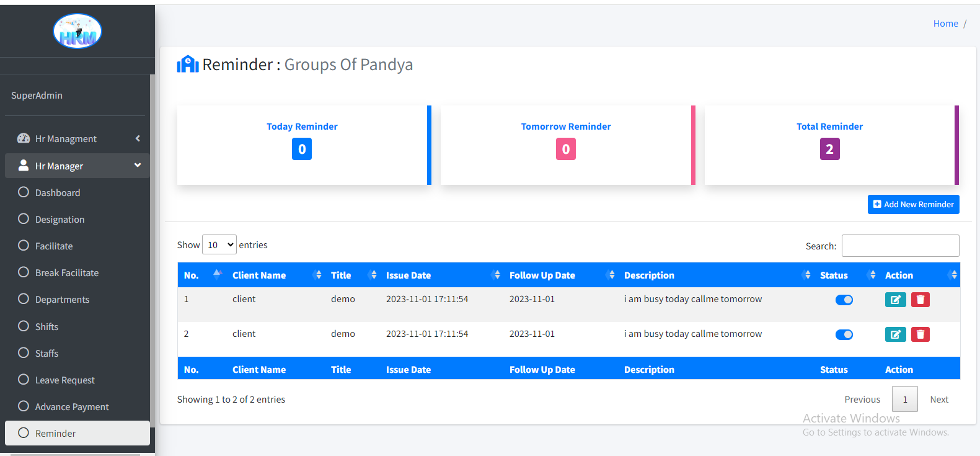Click the Total Reminder count badge
The image size is (980, 456).
(829, 149)
